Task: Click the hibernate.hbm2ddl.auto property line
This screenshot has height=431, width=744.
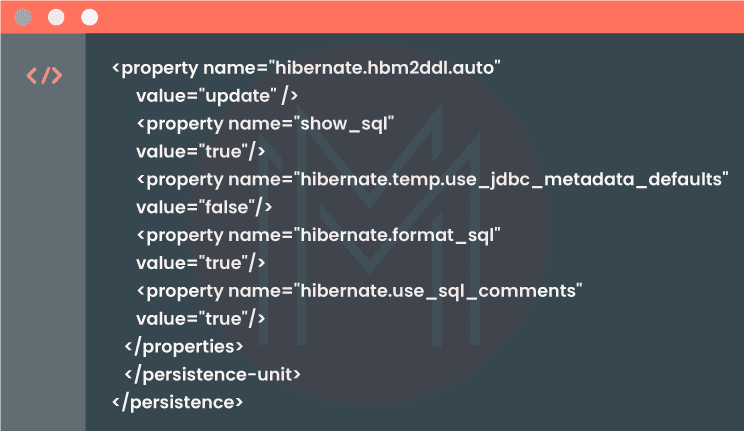Action: pos(306,69)
